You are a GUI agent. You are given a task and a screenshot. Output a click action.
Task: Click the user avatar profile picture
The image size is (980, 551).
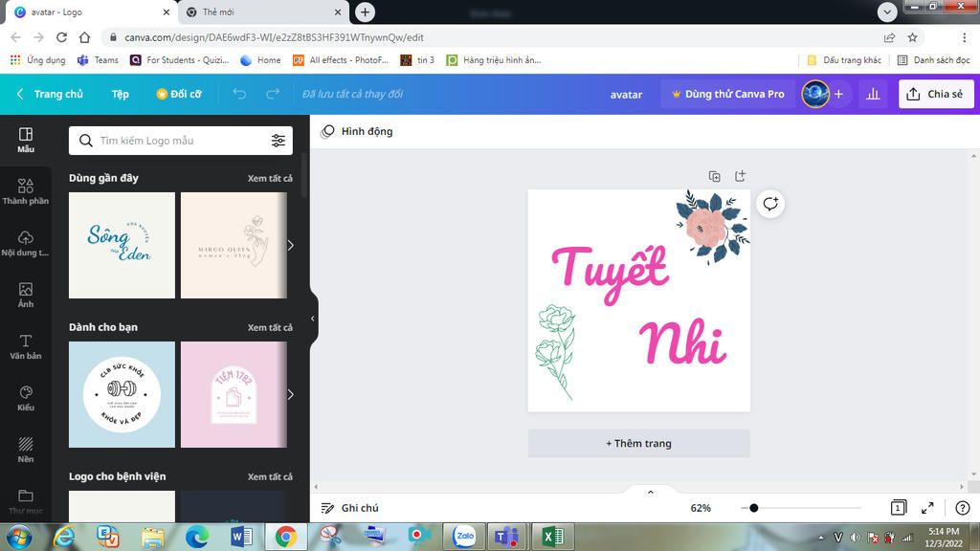815,94
